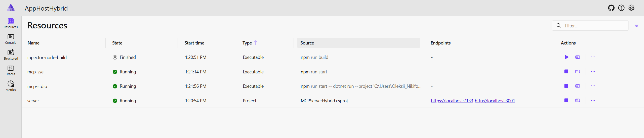Go to the Metrics page
644x138 pixels.
(11, 86)
